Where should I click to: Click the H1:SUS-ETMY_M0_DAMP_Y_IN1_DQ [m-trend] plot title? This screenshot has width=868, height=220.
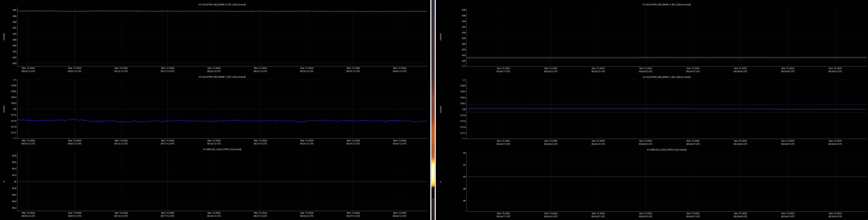click(666, 77)
